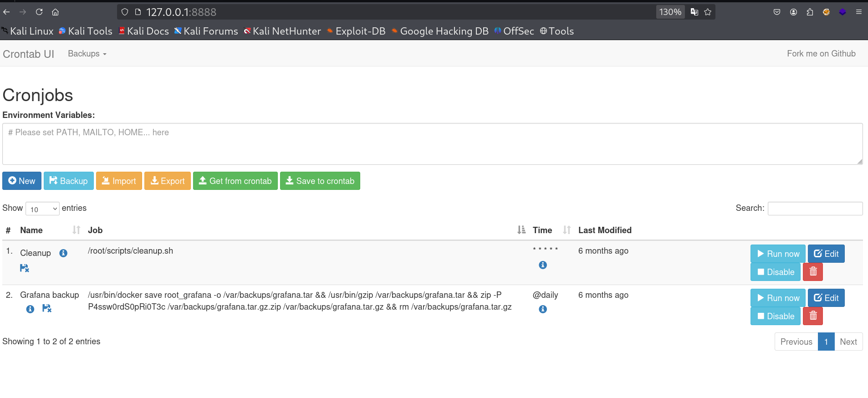
Task: Edit the Grafana backup job
Action: [x=826, y=298]
